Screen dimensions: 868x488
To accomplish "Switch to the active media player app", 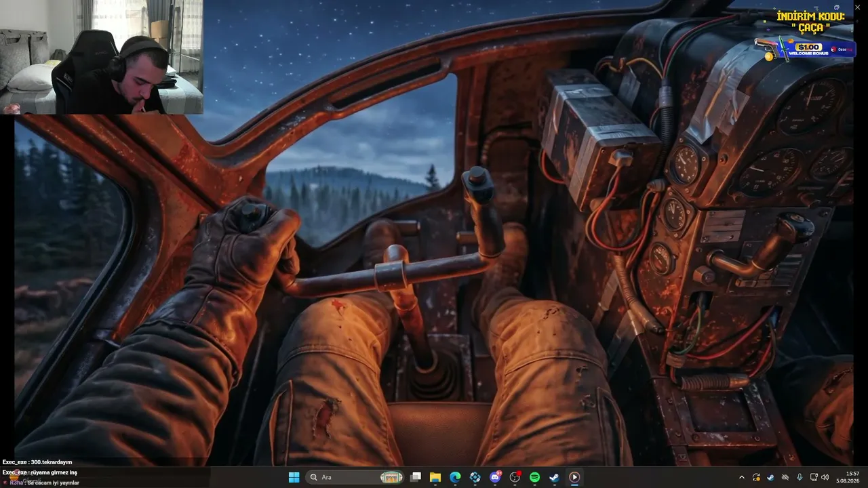I will tap(574, 477).
